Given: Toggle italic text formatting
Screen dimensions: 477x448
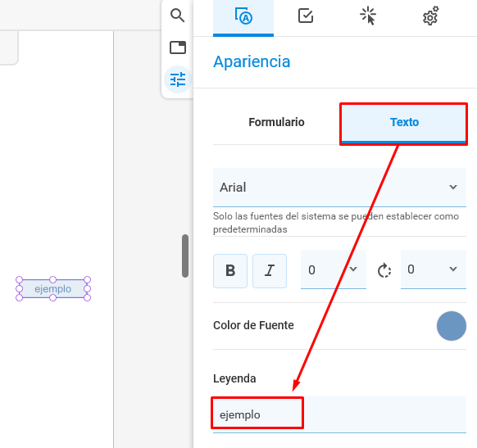Looking at the screenshot, I should click(270, 270).
